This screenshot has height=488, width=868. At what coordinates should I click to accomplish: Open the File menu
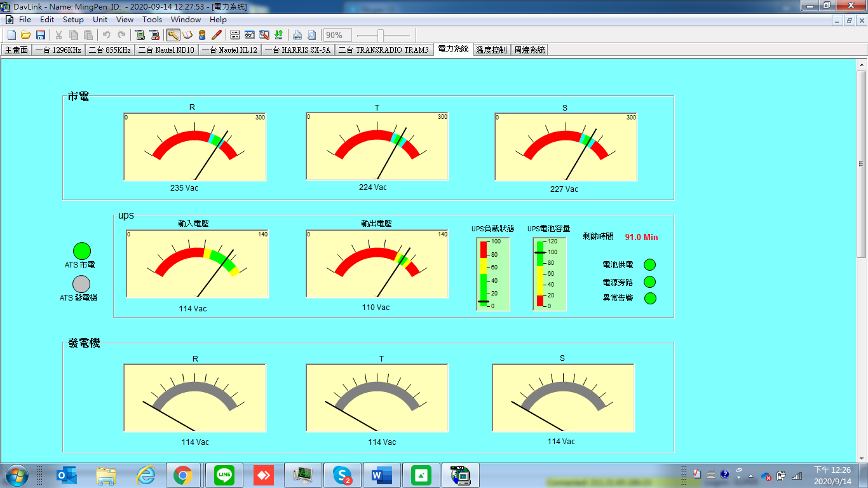[x=25, y=20]
